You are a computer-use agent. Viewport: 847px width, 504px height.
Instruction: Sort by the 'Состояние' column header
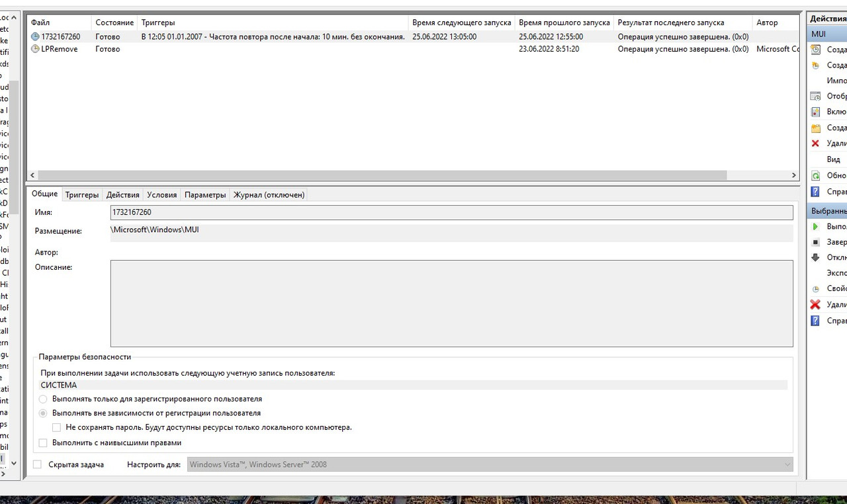114,22
